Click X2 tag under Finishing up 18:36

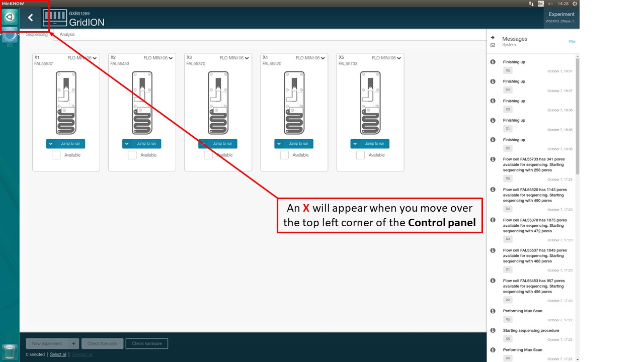[x=508, y=148]
